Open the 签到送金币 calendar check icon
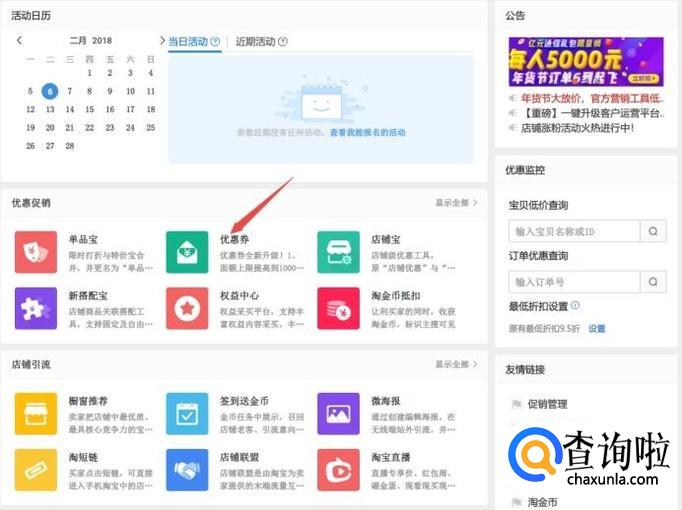The image size is (682, 510). pyautogui.click(x=187, y=414)
